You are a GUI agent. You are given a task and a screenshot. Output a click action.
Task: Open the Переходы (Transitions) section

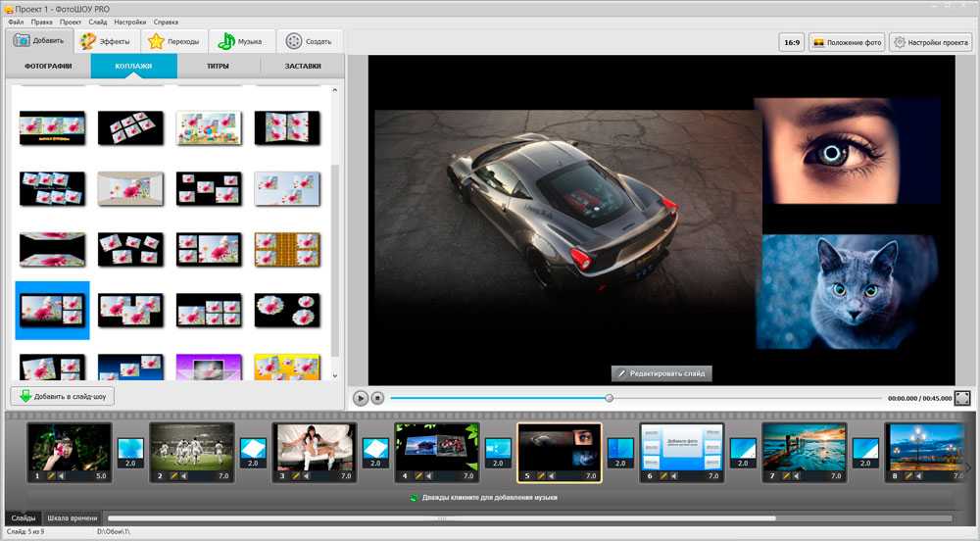(x=173, y=41)
